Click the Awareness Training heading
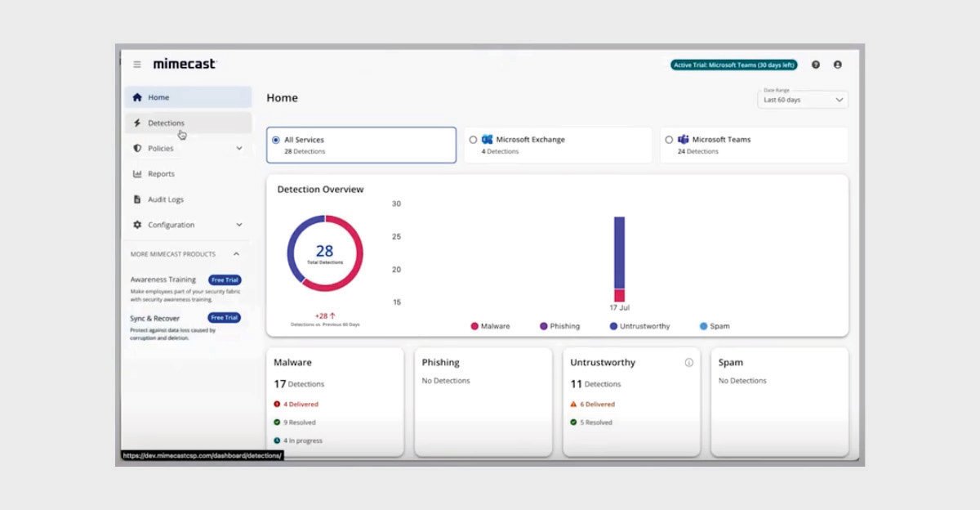This screenshot has width=980, height=510. [163, 280]
